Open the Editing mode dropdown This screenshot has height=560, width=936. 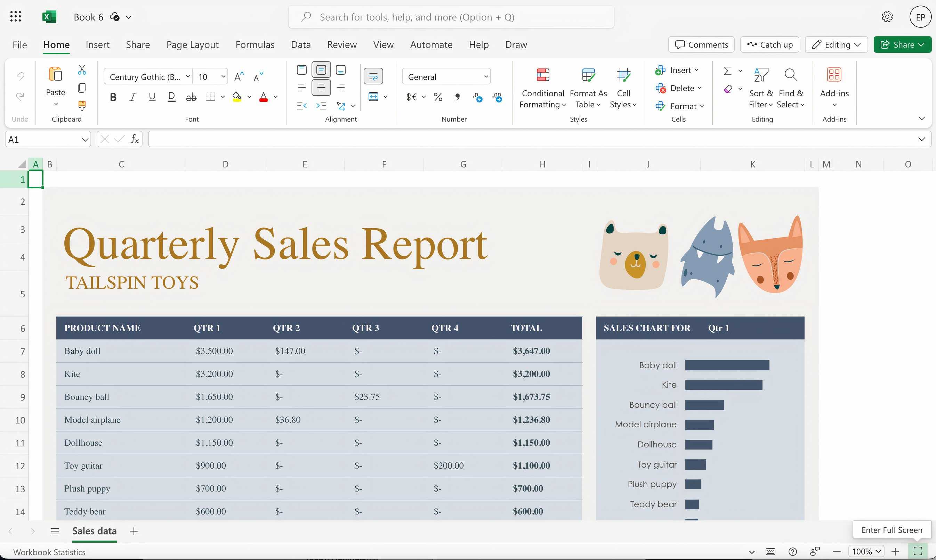tap(836, 44)
